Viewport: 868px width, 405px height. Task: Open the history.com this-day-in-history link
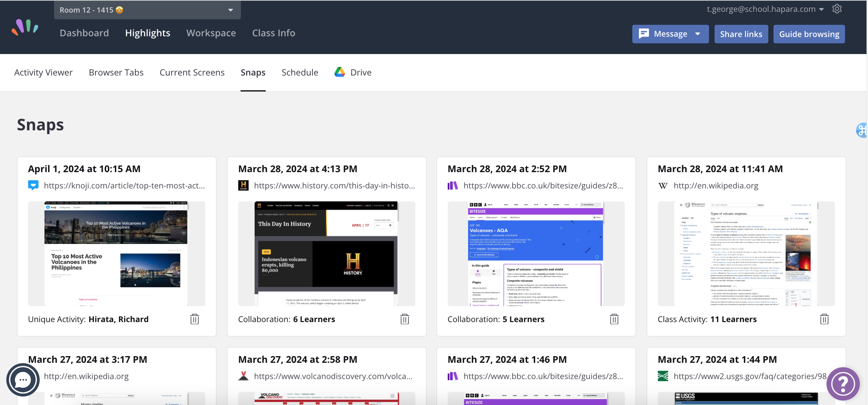(x=334, y=185)
